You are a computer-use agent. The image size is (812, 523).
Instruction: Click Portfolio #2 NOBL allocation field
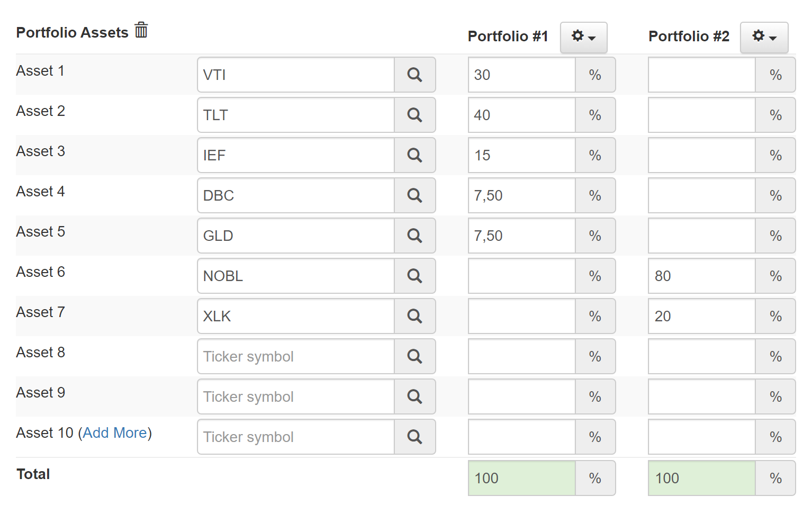(x=702, y=276)
